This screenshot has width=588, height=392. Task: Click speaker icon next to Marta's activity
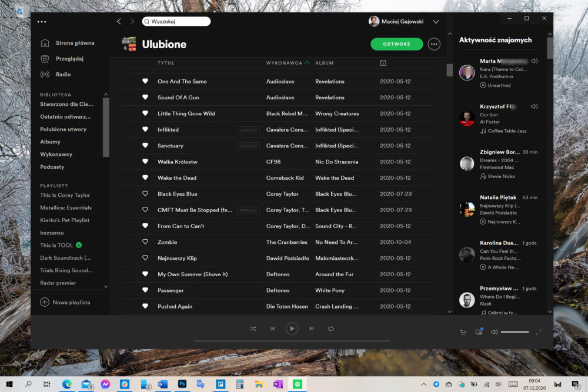pyautogui.click(x=534, y=61)
